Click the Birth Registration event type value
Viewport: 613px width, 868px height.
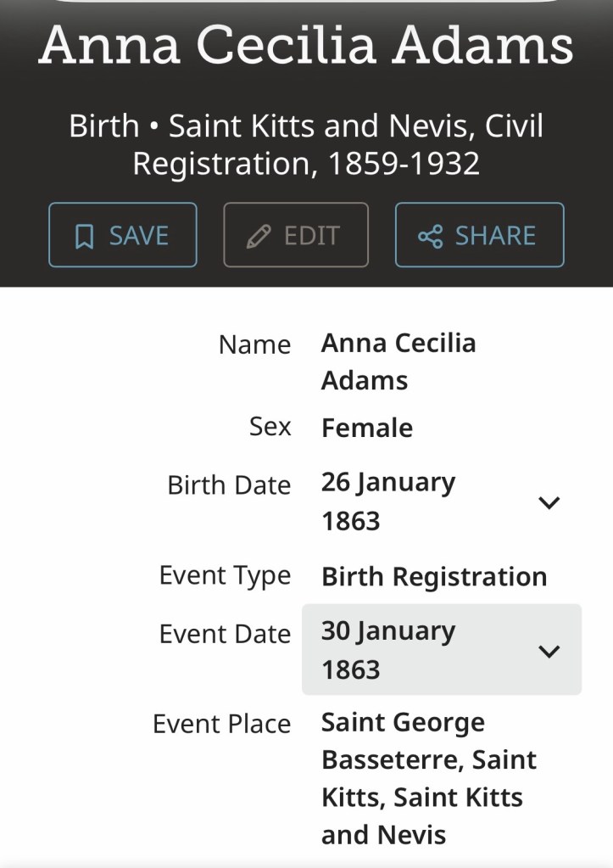pos(434,577)
